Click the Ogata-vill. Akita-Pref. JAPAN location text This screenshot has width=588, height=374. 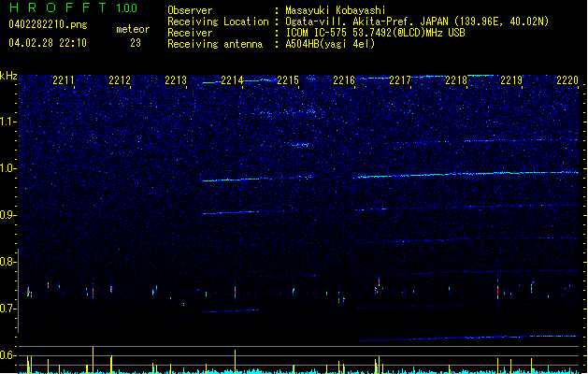pyautogui.click(x=417, y=22)
